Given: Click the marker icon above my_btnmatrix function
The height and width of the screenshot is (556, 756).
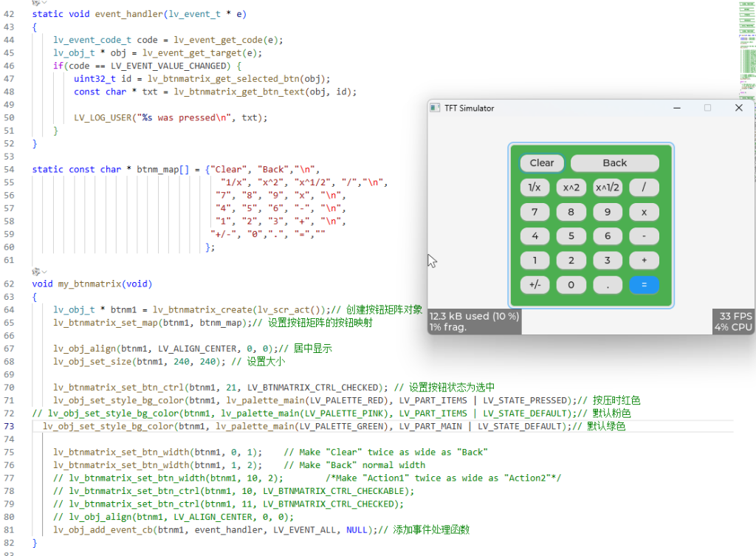Looking at the screenshot, I should (x=36, y=272).
